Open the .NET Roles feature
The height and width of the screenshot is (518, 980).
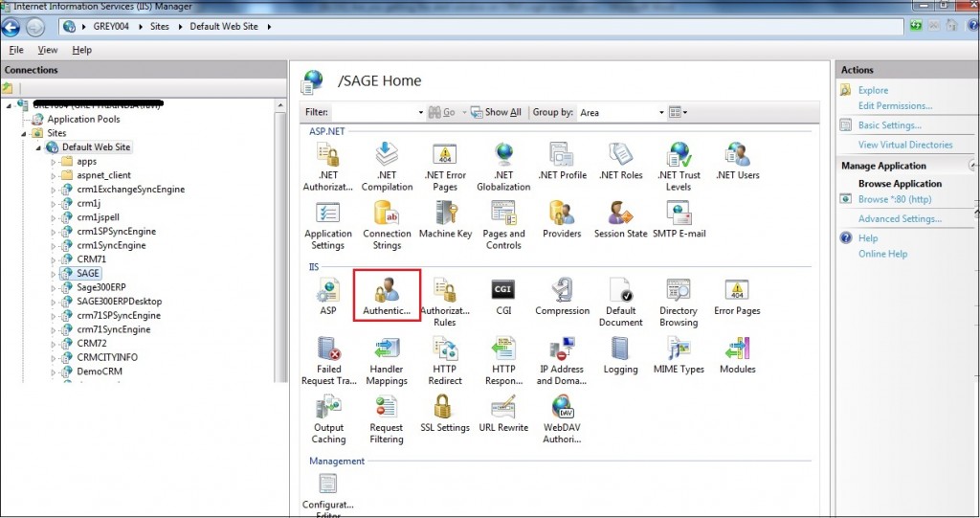pyautogui.click(x=620, y=162)
